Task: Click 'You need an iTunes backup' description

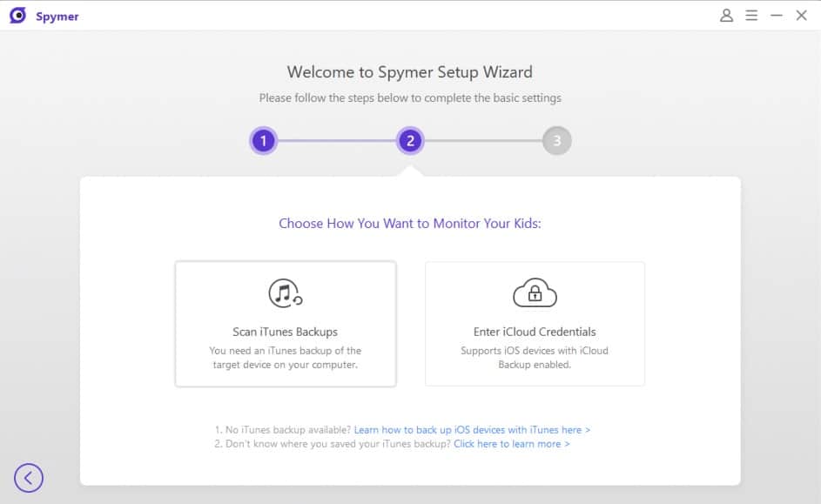Action: [x=285, y=358]
